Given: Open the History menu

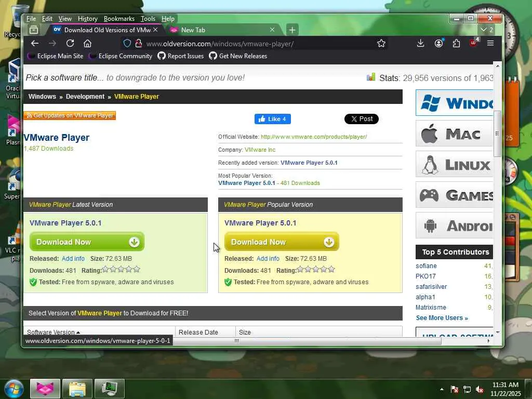Looking at the screenshot, I should pos(87,19).
